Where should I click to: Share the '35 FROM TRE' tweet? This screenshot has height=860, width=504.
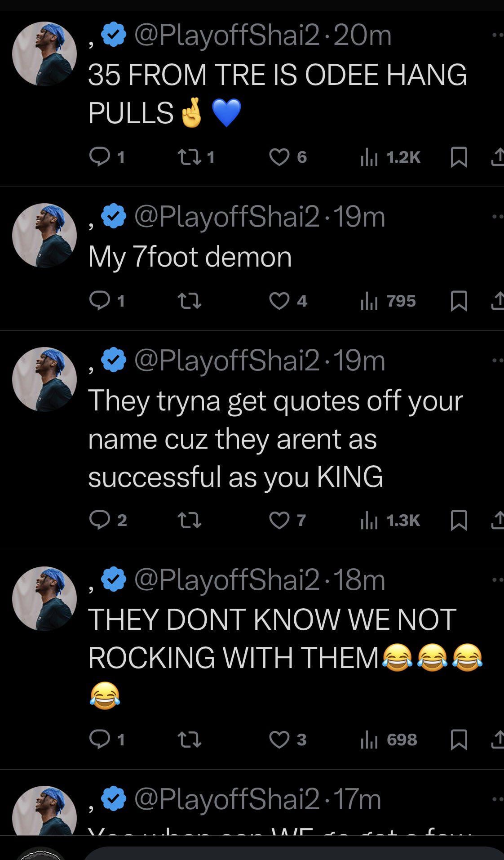[x=498, y=157]
